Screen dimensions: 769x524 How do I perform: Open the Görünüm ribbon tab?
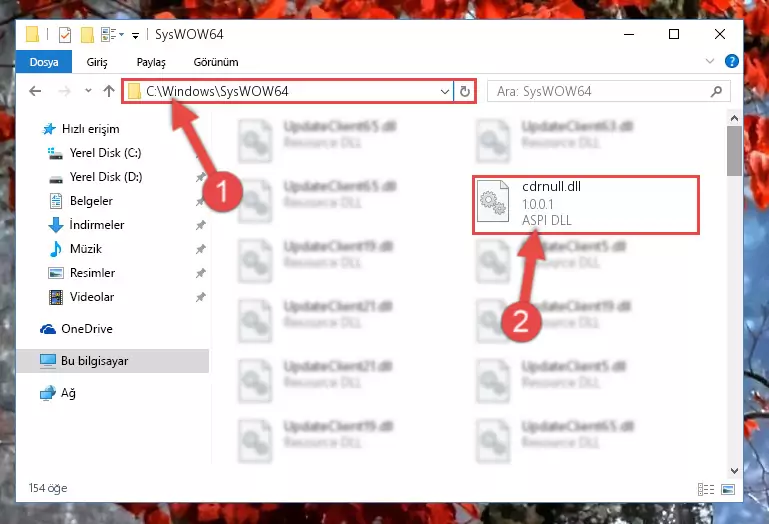216,62
